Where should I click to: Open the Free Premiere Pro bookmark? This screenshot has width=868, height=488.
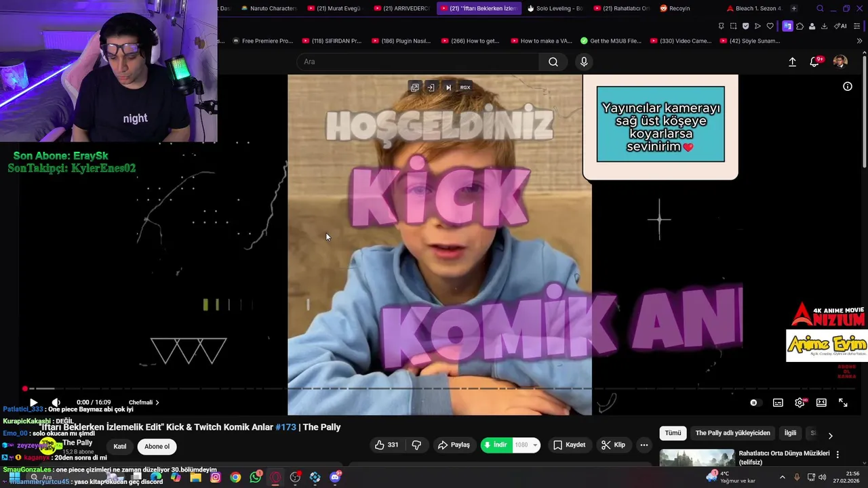262,41
